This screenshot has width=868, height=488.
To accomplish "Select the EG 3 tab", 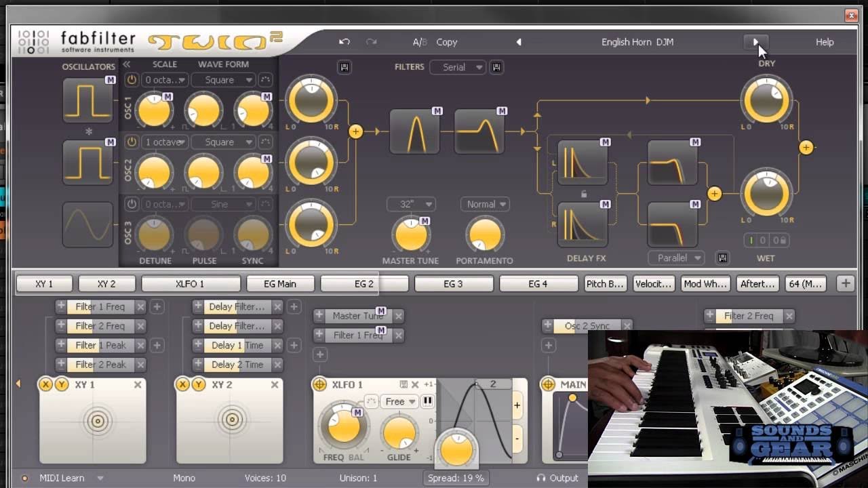I will 453,284.
